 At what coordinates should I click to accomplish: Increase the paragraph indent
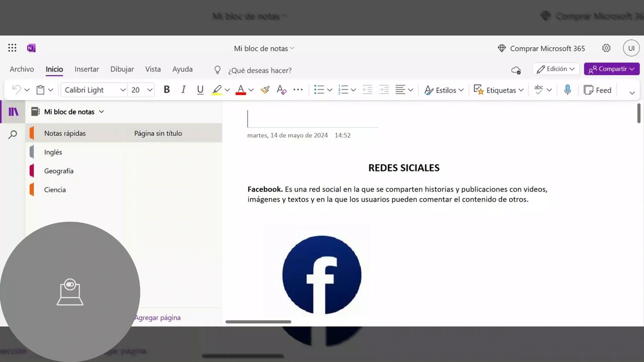(384, 90)
